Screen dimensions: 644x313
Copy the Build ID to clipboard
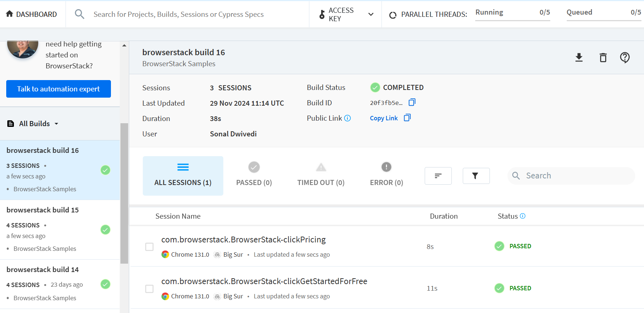(x=412, y=102)
